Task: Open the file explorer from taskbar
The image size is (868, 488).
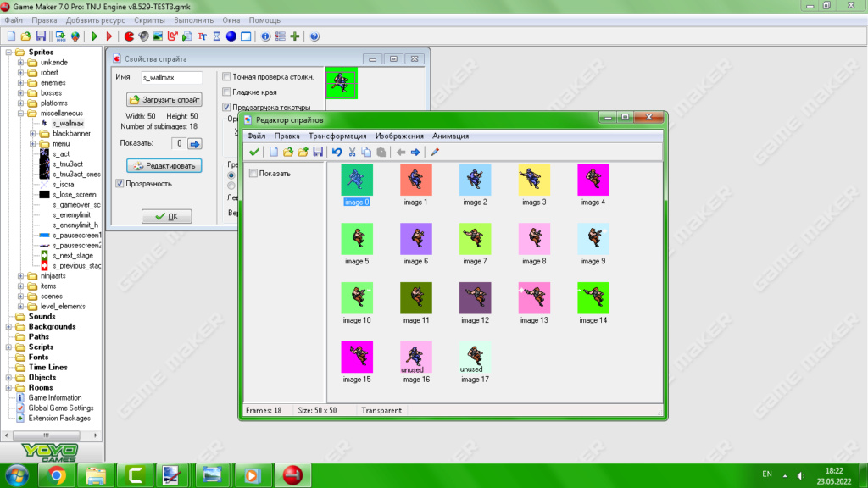Action: (x=96, y=475)
